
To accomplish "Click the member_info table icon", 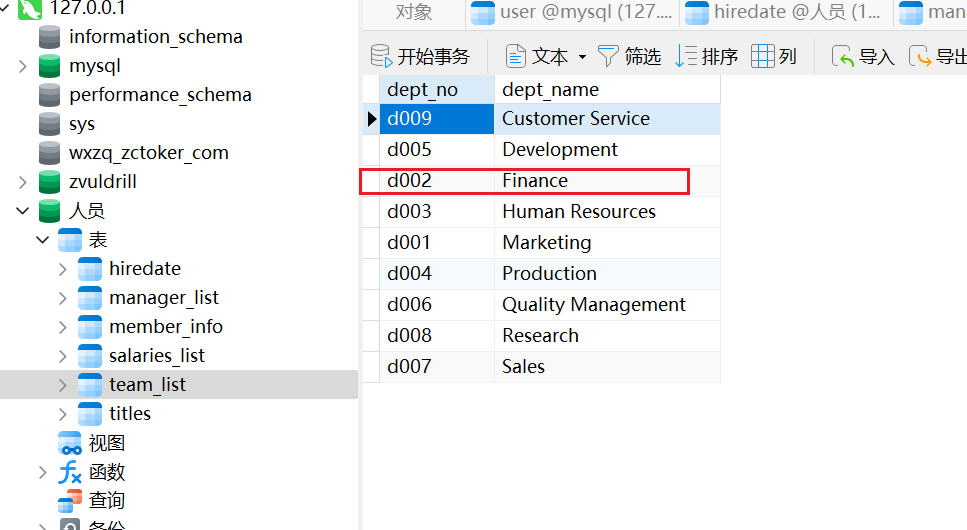I will click(x=90, y=327).
